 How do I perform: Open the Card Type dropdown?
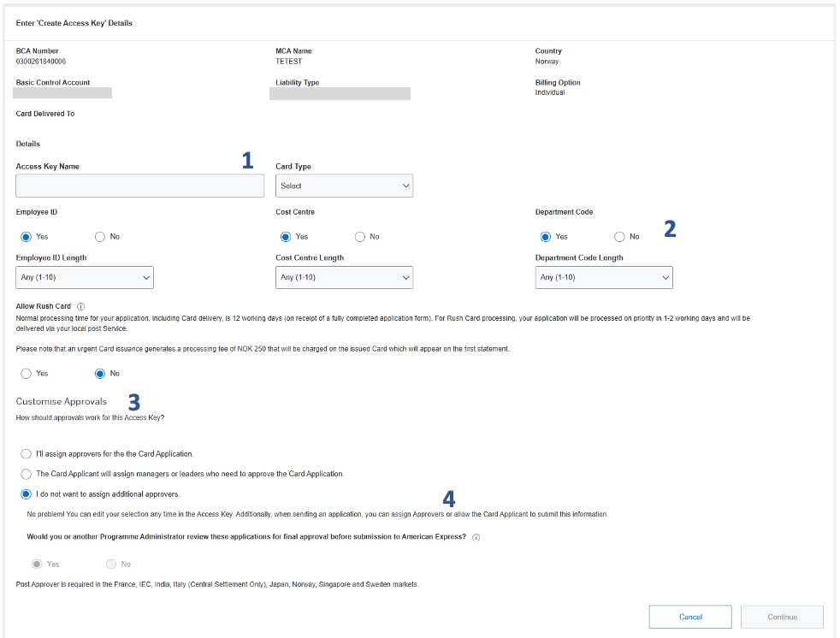344,185
